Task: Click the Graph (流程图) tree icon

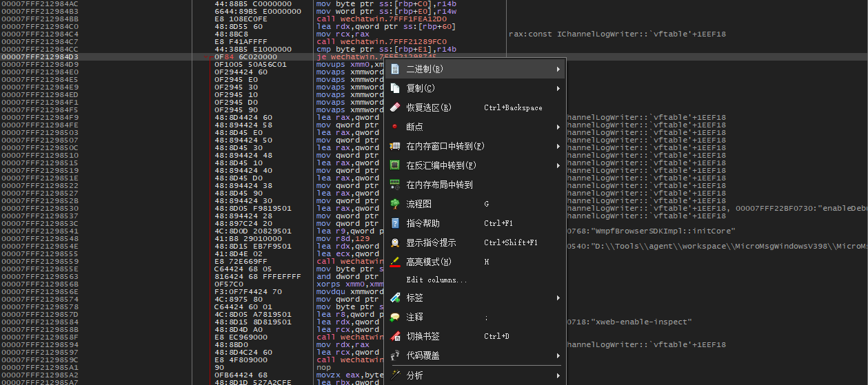Action: [395, 204]
